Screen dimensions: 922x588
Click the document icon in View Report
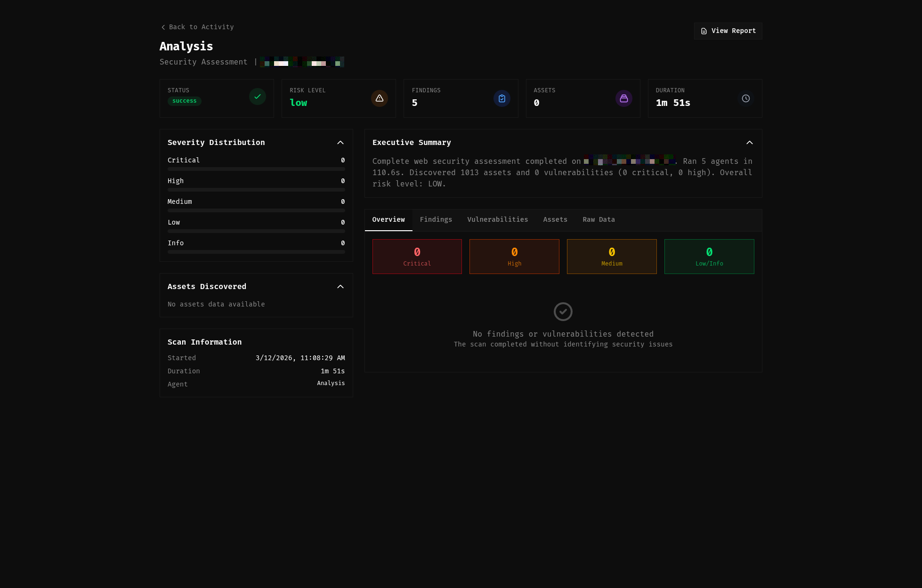(704, 31)
